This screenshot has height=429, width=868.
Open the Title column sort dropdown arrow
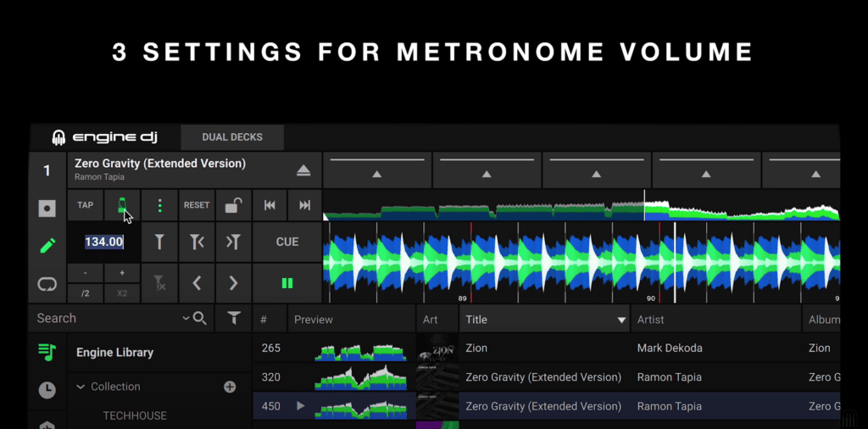[621, 320]
